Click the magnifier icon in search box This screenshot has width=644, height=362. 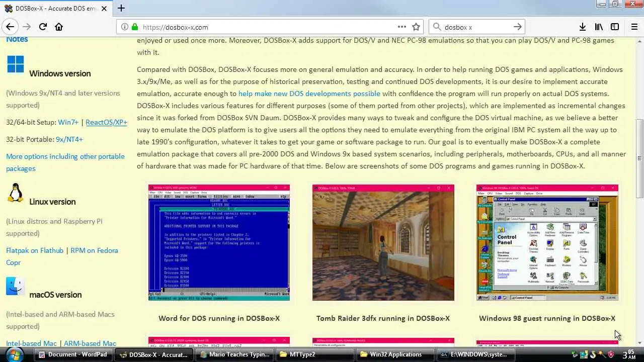coord(437,27)
